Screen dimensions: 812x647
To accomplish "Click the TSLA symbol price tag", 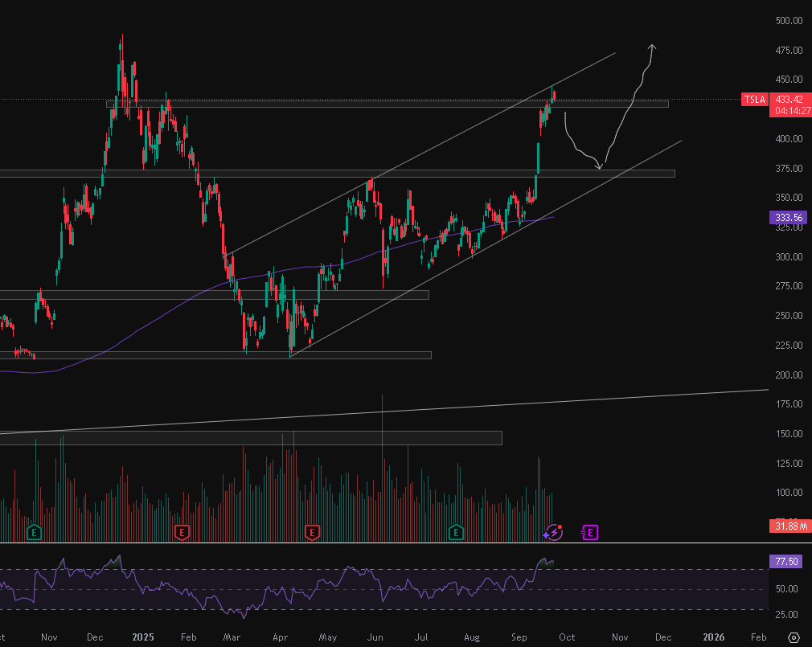I will (x=755, y=100).
